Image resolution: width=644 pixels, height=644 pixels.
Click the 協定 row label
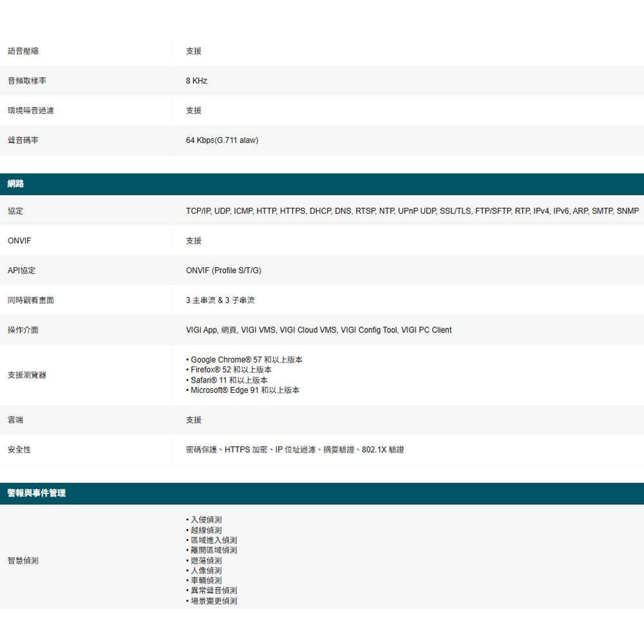(x=15, y=211)
